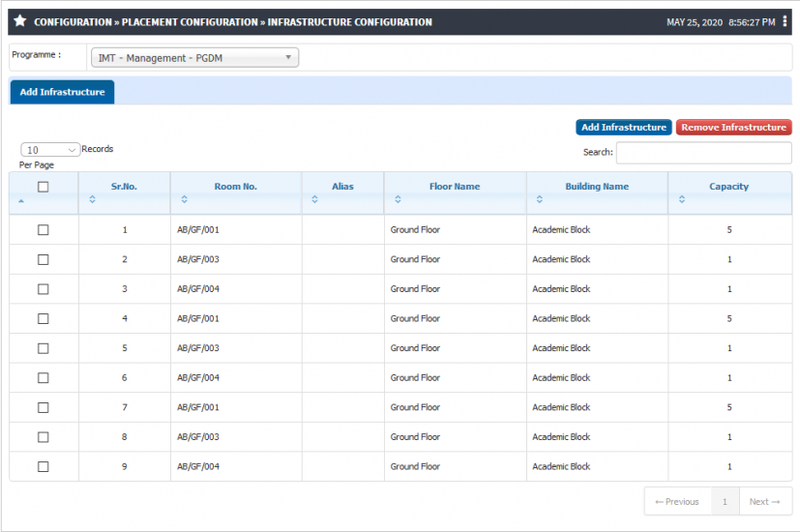Click room AB/GF/001 in row 7
The height and width of the screenshot is (532, 800).
pyautogui.click(x=198, y=407)
